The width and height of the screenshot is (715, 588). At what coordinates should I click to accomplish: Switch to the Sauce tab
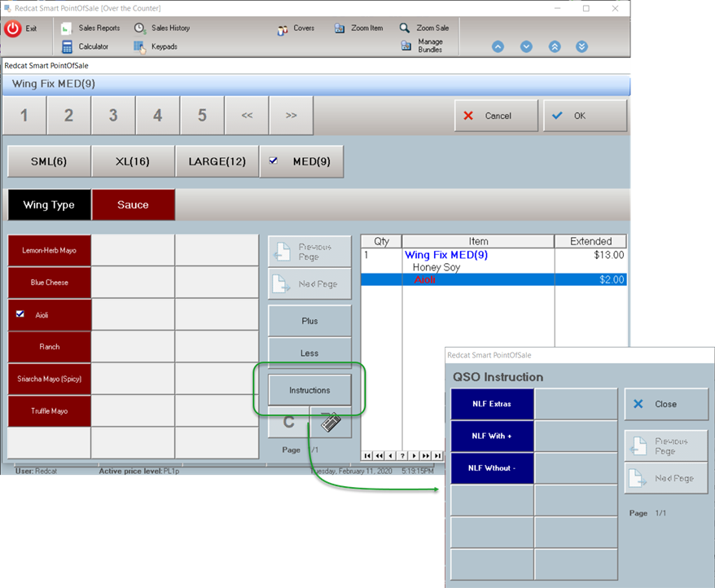tap(134, 204)
